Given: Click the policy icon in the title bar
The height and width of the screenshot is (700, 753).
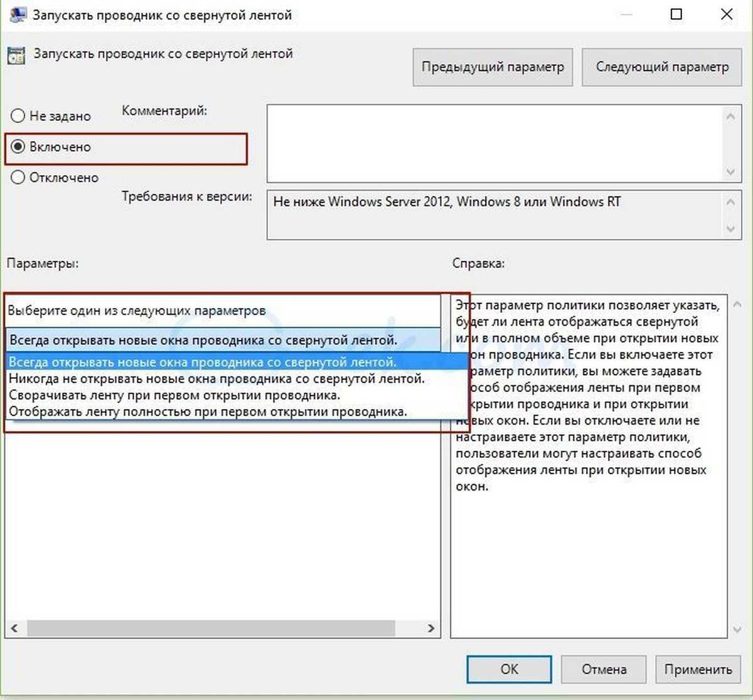Looking at the screenshot, I should pyautogui.click(x=17, y=14).
